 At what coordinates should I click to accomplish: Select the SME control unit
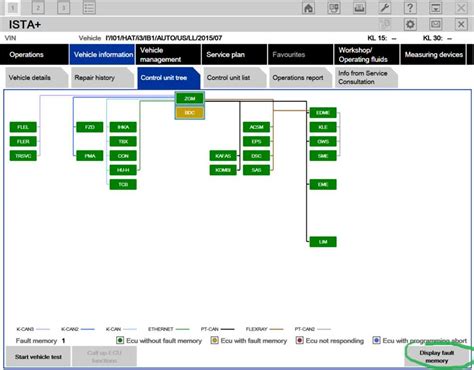pos(323,156)
